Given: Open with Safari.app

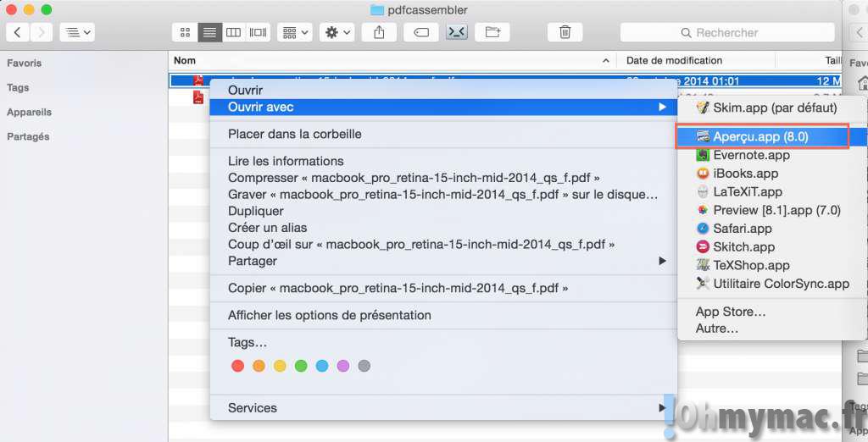Looking at the screenshot, I should 771,229.
